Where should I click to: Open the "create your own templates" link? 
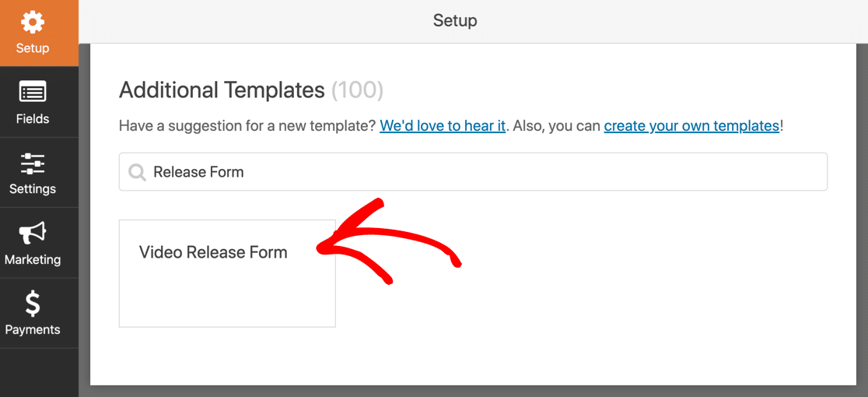tap(691, 125)
